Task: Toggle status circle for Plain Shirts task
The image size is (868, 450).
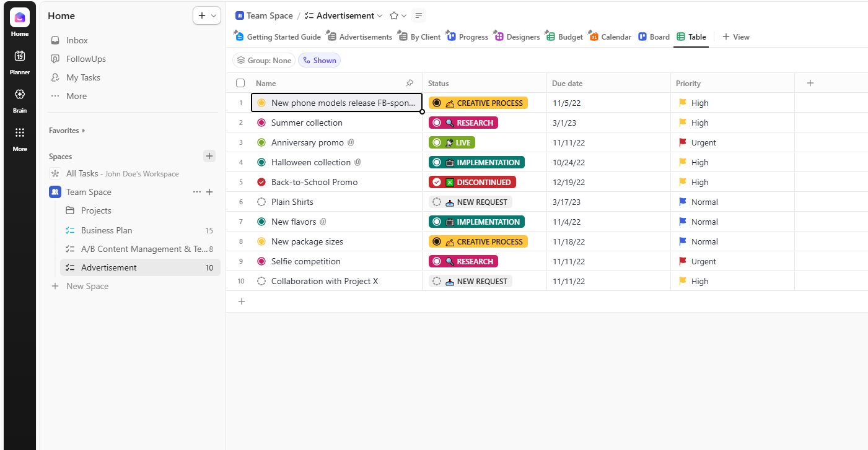Action: pyautogui.click(x=261, y=202)
